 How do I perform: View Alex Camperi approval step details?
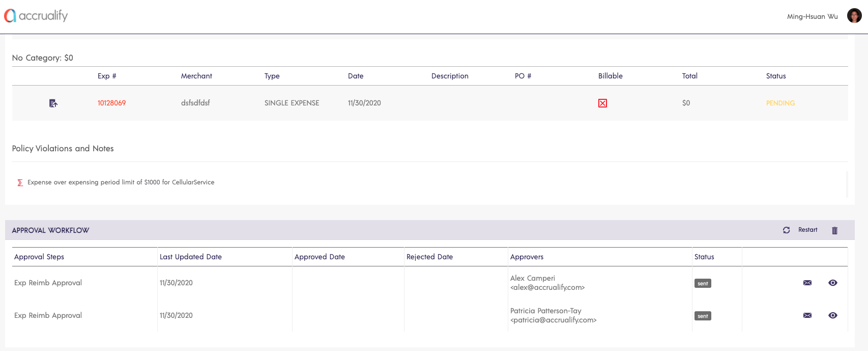832,283
